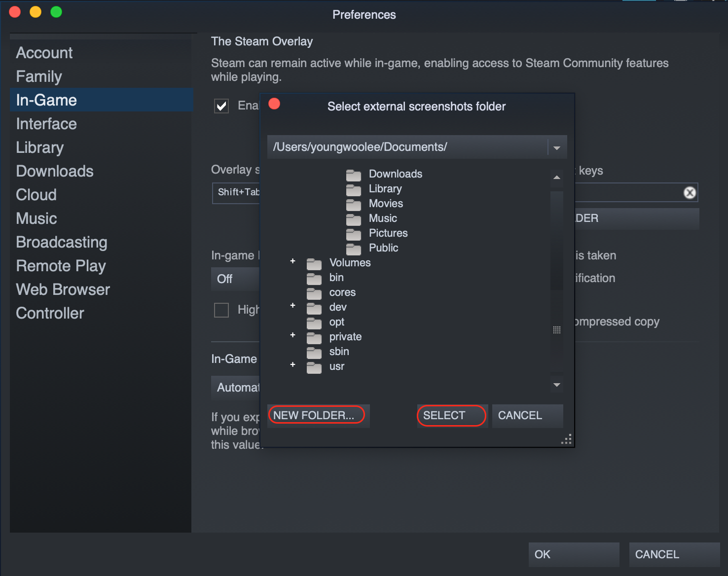The width and height of the screenshot is (728, 576).
Task: Close the screenshots folder dialog with red button
Action: [x=274, y=104]
